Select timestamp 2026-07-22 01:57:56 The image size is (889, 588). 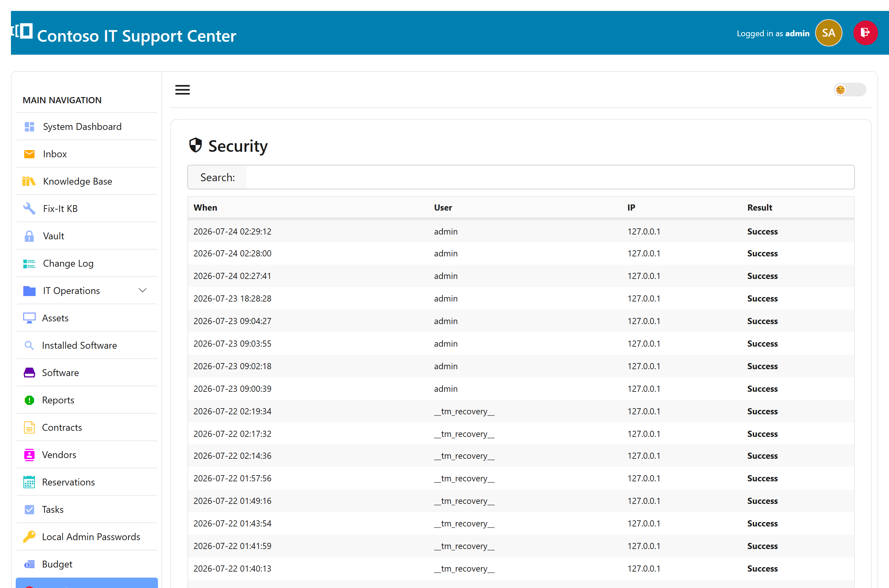232,479
